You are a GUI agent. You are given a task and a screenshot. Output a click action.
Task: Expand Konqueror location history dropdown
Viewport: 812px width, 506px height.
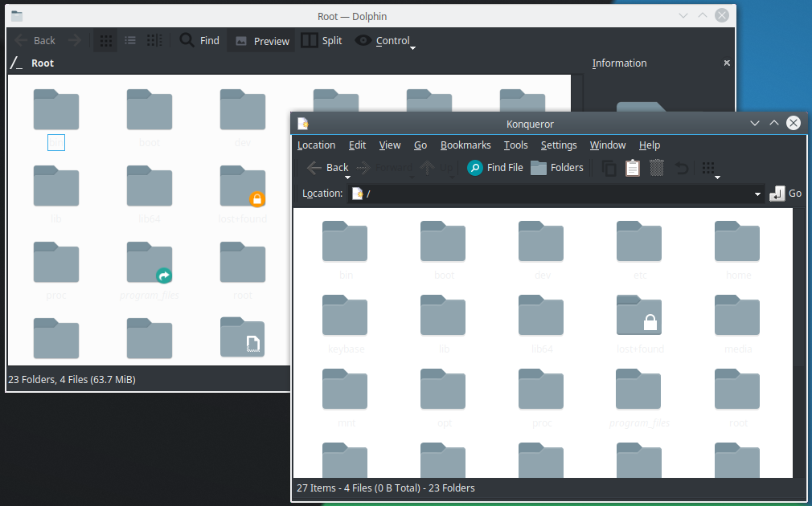(757, 194)
